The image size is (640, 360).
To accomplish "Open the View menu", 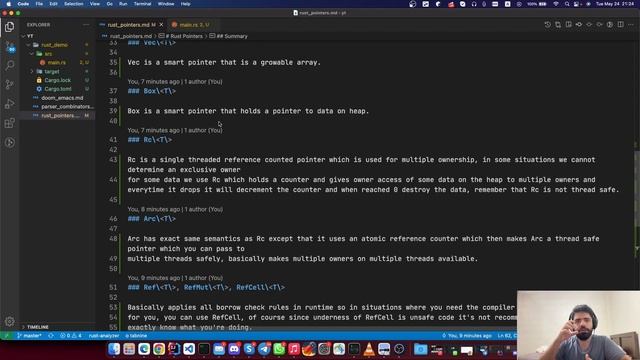I will [95, 4].
